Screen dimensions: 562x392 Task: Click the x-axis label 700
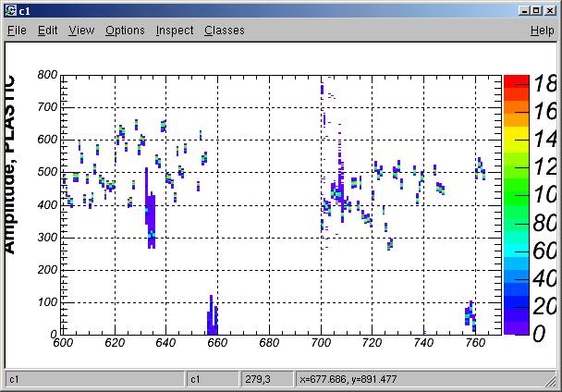321,343
